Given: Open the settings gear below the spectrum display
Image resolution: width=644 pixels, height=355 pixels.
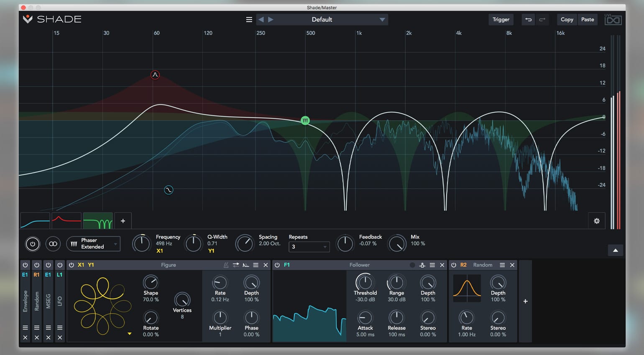Looking at the screenshot, I should [x=597, y=221].
